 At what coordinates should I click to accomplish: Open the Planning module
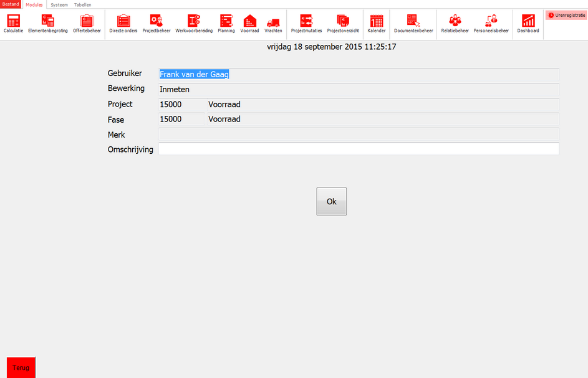[226, 24]
